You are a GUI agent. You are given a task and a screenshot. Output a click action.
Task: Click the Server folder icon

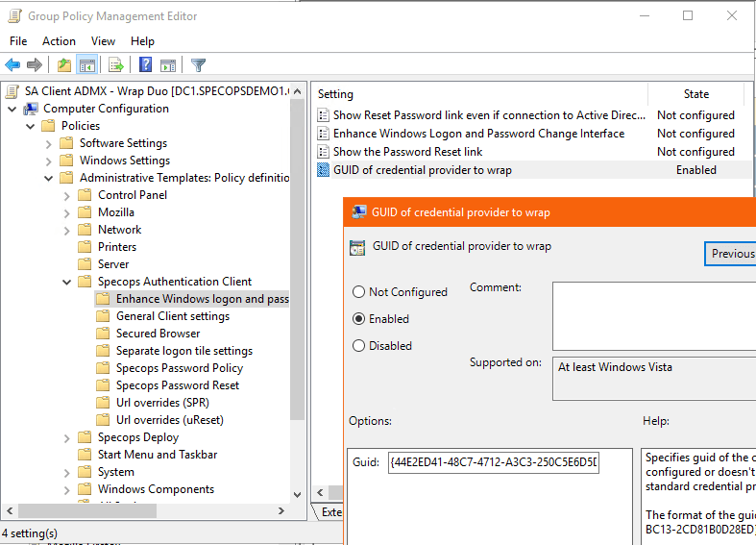(85, 264)
